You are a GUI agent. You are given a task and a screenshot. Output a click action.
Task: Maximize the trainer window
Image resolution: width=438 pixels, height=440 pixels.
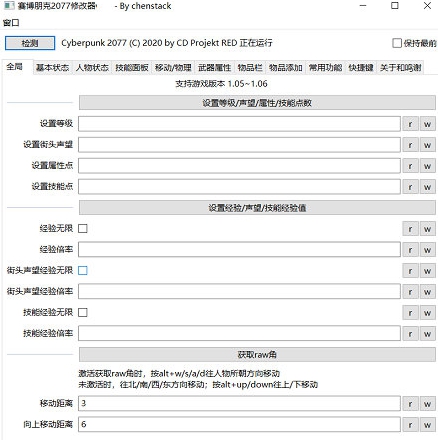tap(395, 6)
